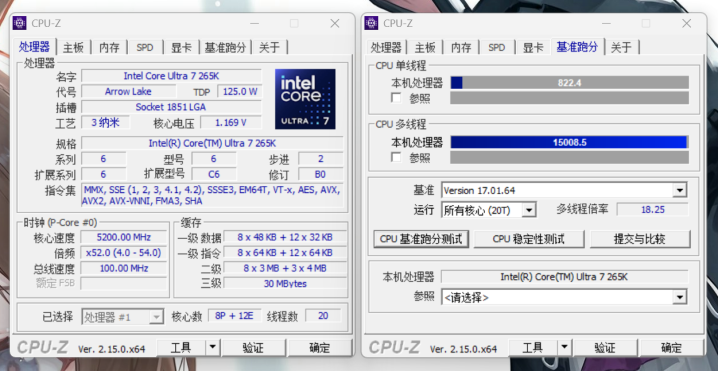Click the process value 3 纳米
The image size is (718, 371).
pyautogui.click(x=106, y=122)
